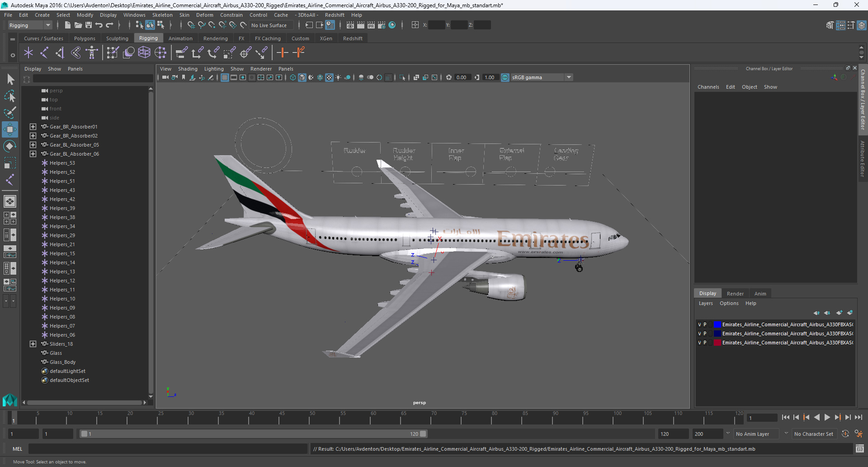Toggle playback P of third Emirates layer
This screenshot has height=467, width=868.
click(705, 343)
